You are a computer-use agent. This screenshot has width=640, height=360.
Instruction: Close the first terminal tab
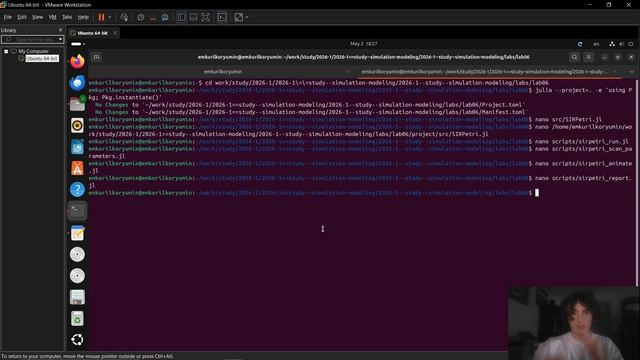point(348,72)
